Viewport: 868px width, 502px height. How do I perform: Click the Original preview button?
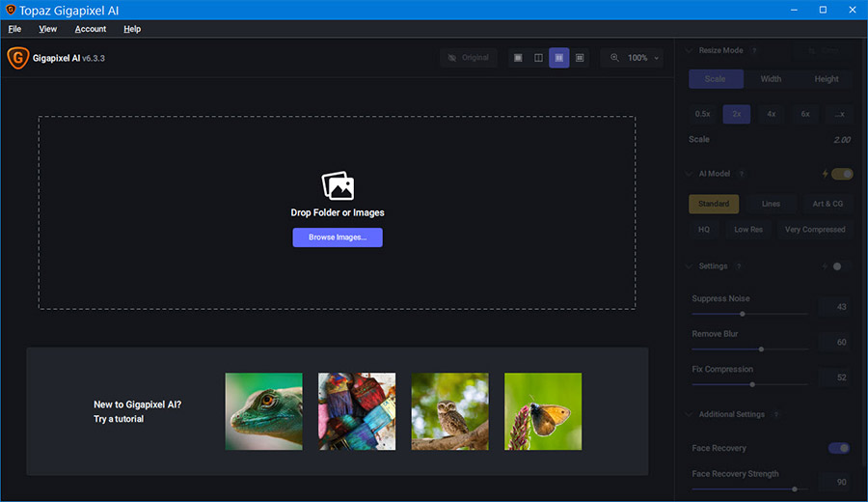click(x=469, y=58)
